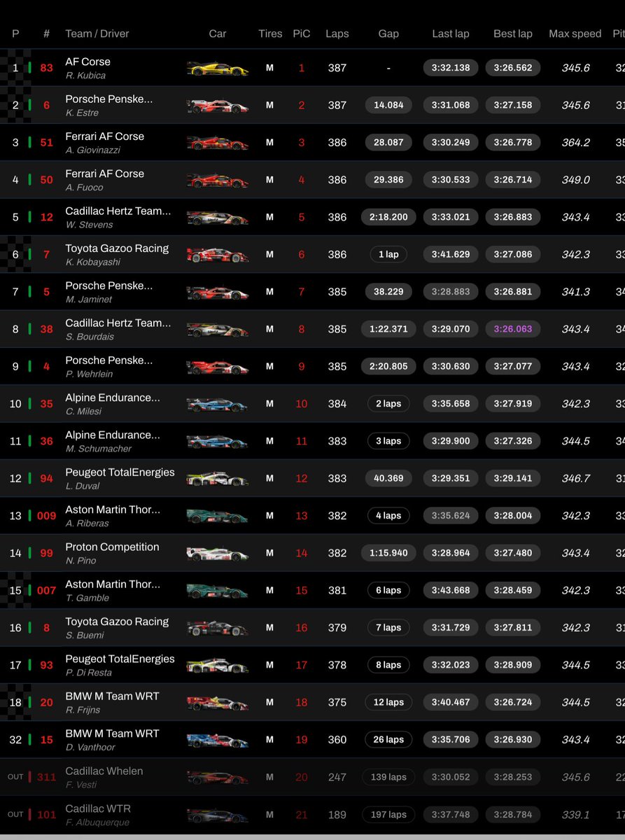The height and width of the screenshot is (840, 625).
Task: Click the 139 laps gap badge
Action: (388, 777)
